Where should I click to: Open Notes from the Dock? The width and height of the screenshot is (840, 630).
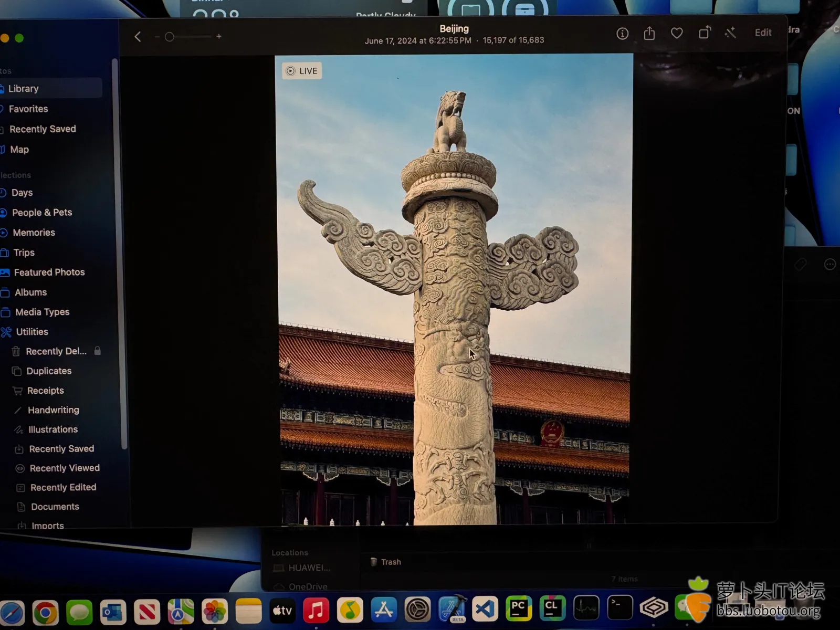coord(249,611)
